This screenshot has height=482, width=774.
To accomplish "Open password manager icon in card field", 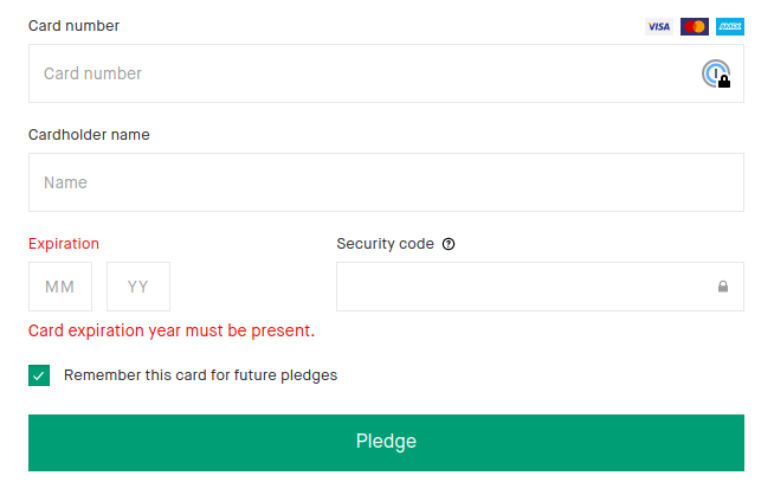I will pos(716,74).
